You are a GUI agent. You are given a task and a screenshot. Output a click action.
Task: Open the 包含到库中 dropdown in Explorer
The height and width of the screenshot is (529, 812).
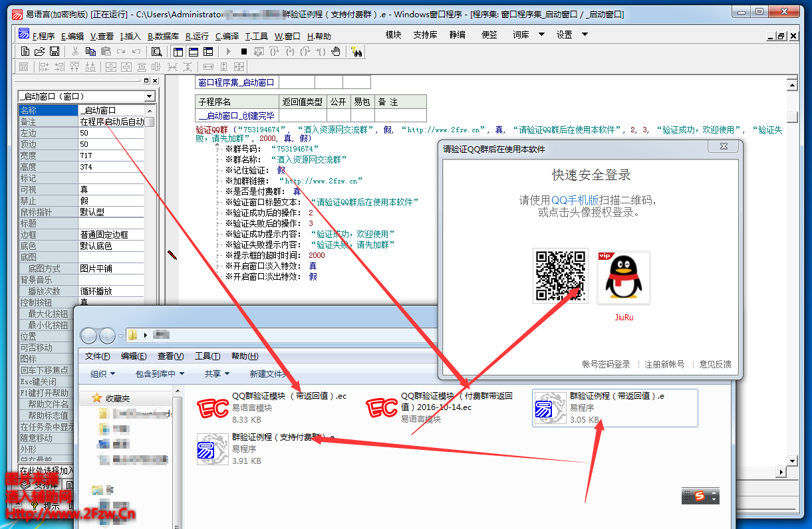160,374
